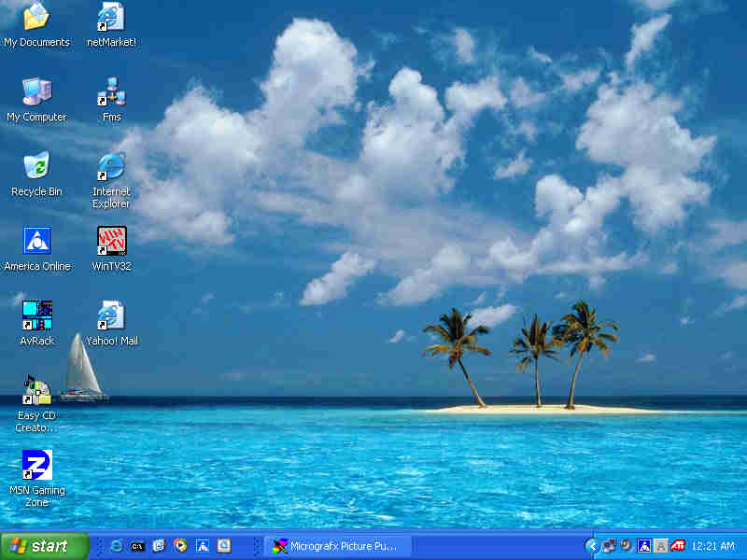The width and height of the screenshot is (747, 560).
Task: Open the ATI icon in the system tray
Action: point(678,546)
